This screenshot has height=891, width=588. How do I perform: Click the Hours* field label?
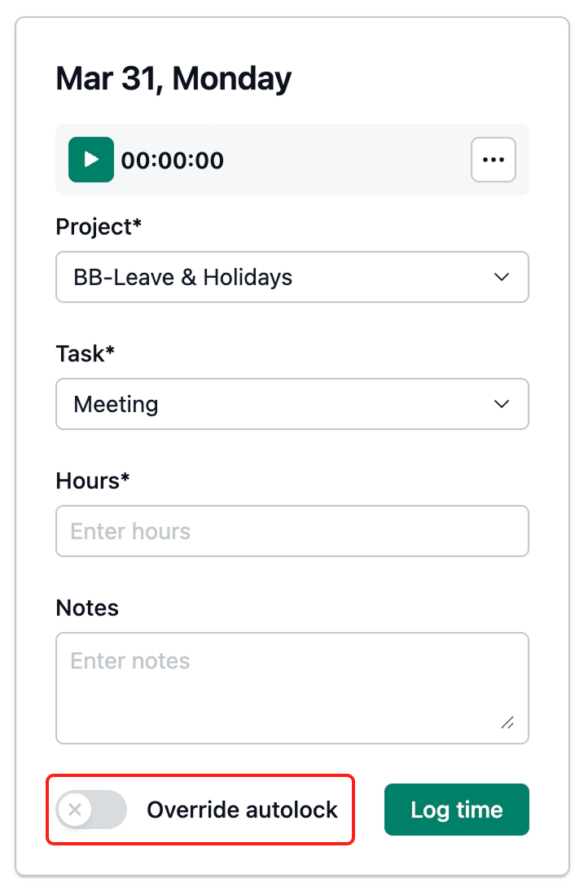[93, 481]
